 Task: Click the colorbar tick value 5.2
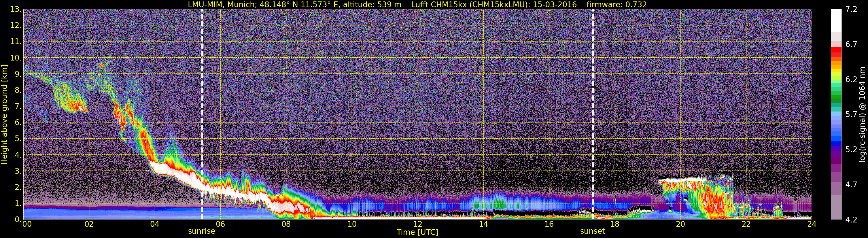[851, 149]
